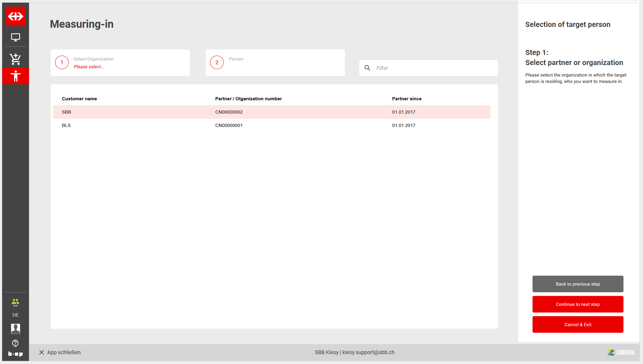Select the BLS customer row
643x364 pixels.
click(x=271, y=125)
